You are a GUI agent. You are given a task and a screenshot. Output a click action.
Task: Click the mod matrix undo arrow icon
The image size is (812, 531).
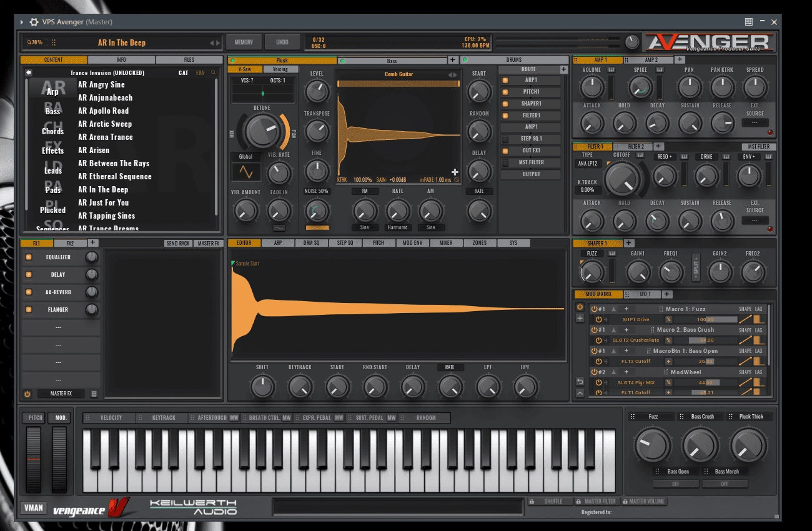point(580,382)
